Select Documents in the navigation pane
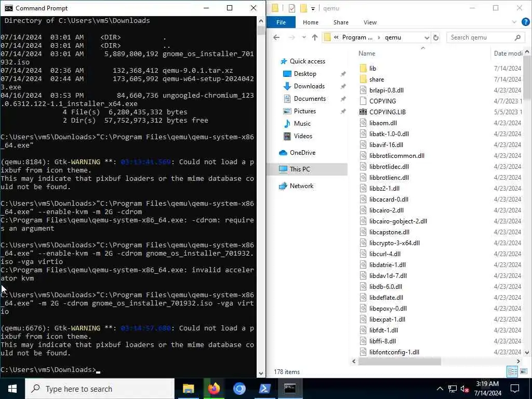 point(310,99)
